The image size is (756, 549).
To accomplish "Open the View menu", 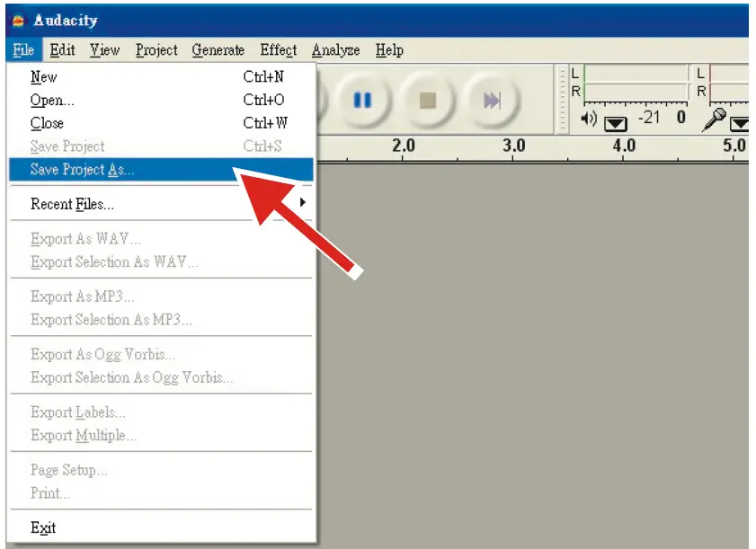I will (104, 50).
